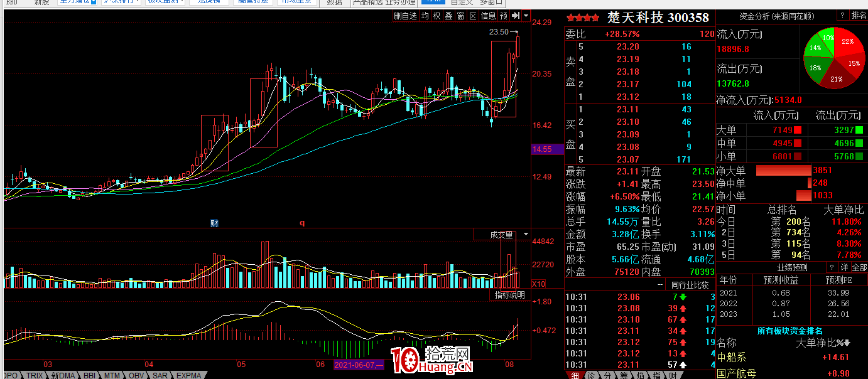Toggle the 窗 multi-window icon
Viewport: 868px width, 379px height.
coord(460,16)
